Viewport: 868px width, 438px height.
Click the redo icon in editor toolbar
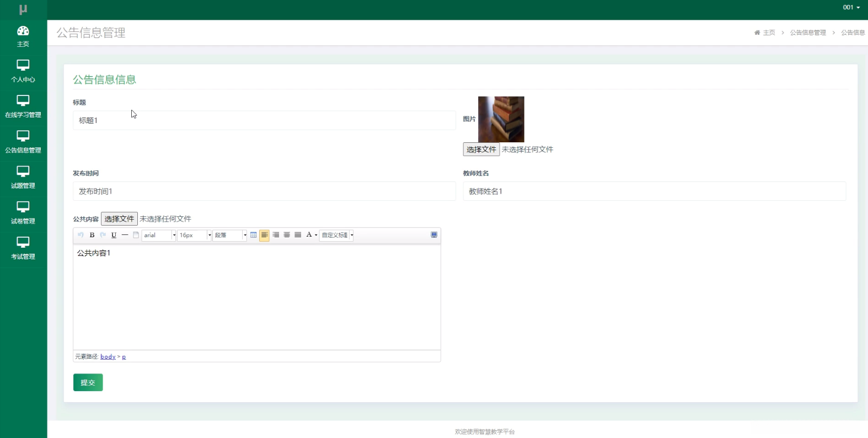[103, 235]
